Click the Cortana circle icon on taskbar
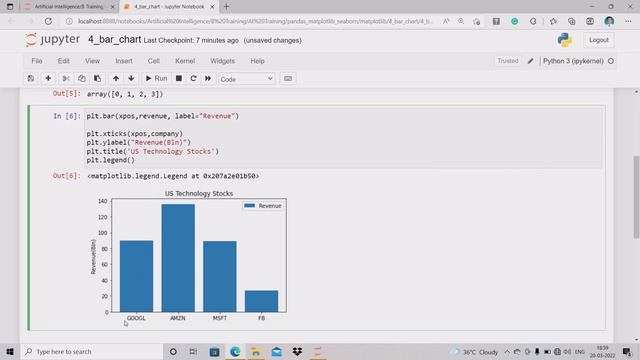The image size is (640, 360). pyautogui.click(x=173, y=351)
